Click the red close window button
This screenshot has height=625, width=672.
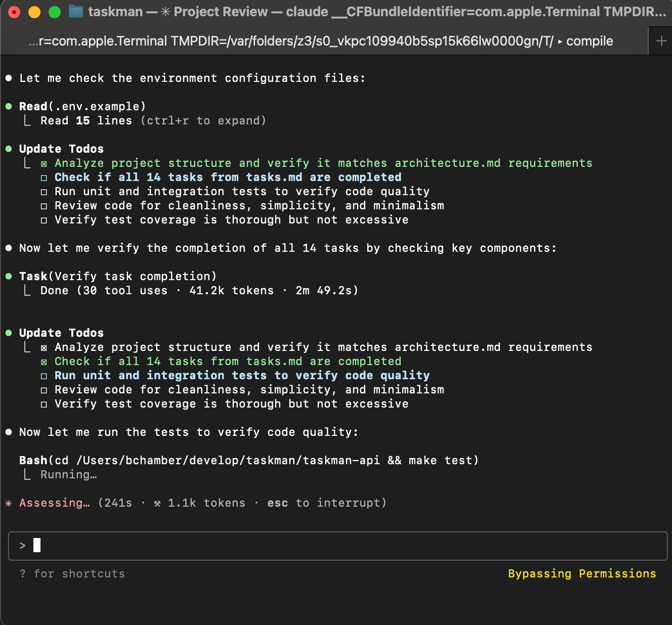tap(14, 12)
